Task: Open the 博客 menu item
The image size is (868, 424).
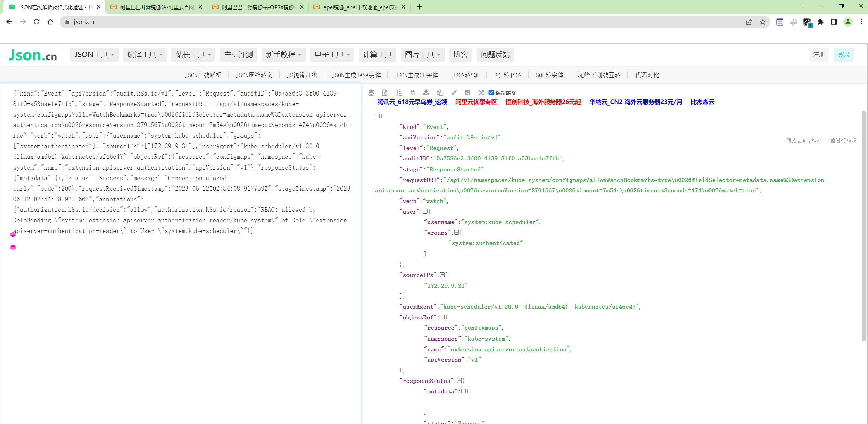Action: [x=461, y=55]
